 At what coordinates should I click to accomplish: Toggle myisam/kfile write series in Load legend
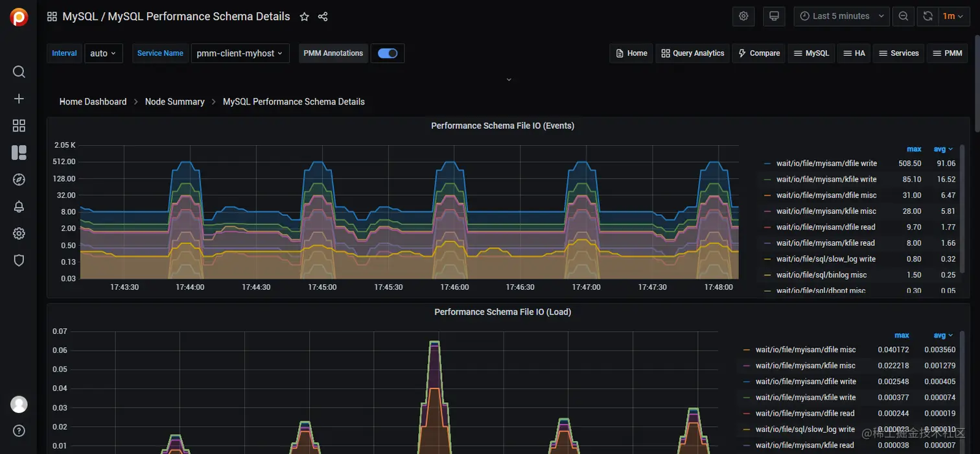coord(806,398)
